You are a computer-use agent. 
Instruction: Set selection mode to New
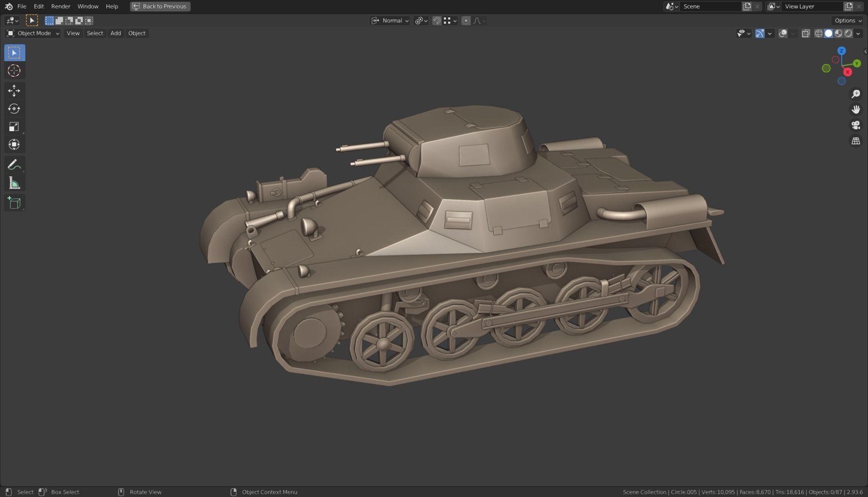point(49,20)
